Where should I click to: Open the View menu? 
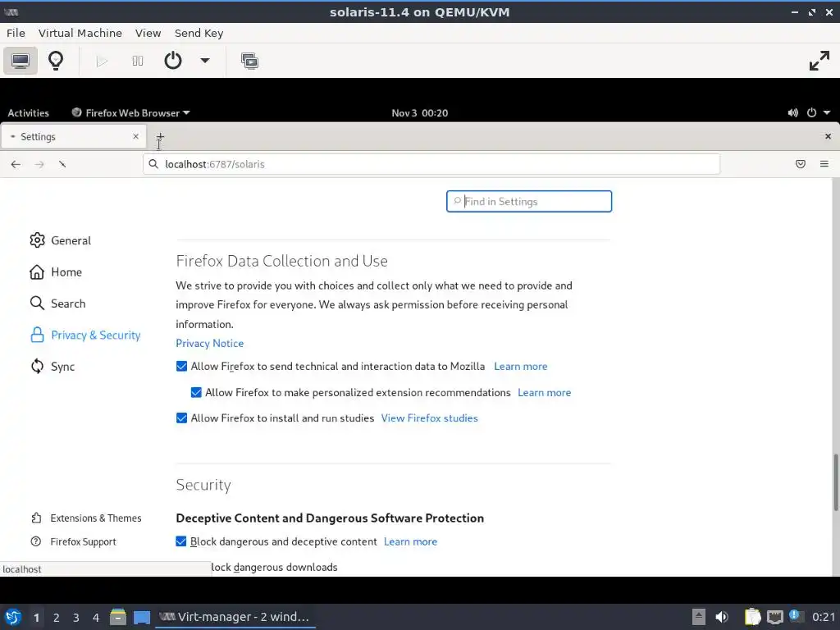(148, 33)
